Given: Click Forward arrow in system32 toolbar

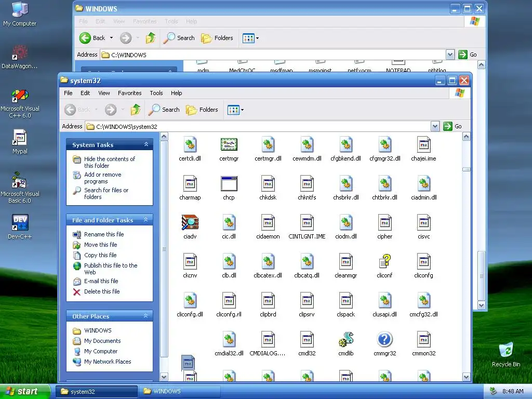Looking at the screenshot, I should click(x=111, y=110).
